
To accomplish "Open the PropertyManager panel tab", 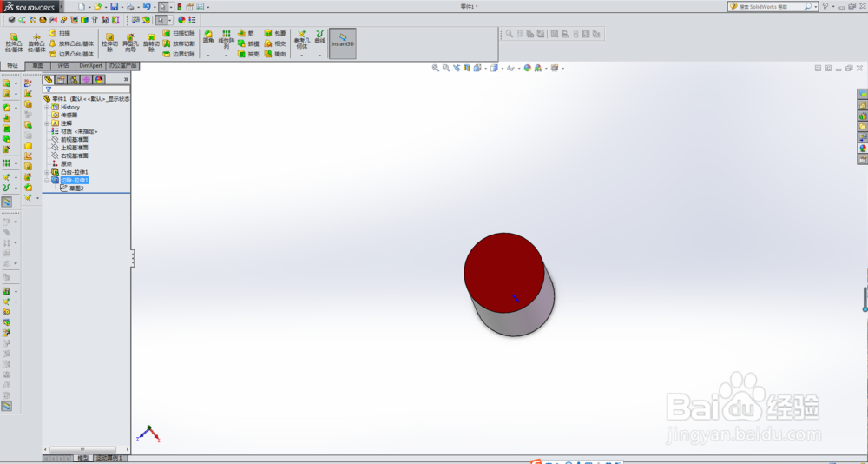I will (61, 79).
